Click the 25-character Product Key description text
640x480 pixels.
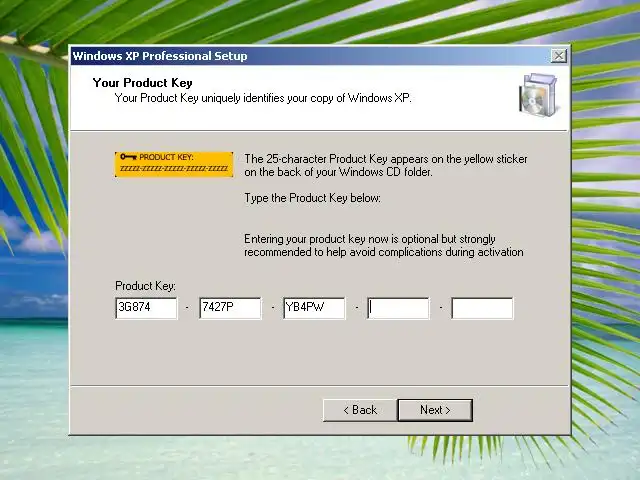(386, 165)
